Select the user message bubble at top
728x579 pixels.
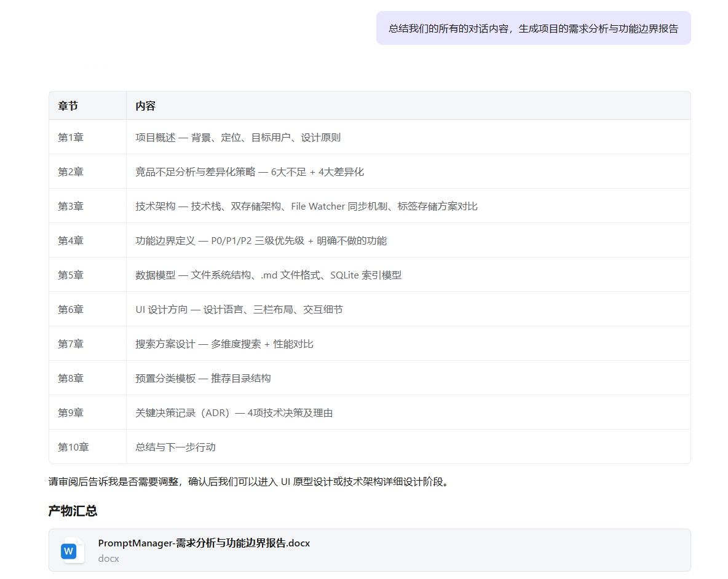coord(533,28)
